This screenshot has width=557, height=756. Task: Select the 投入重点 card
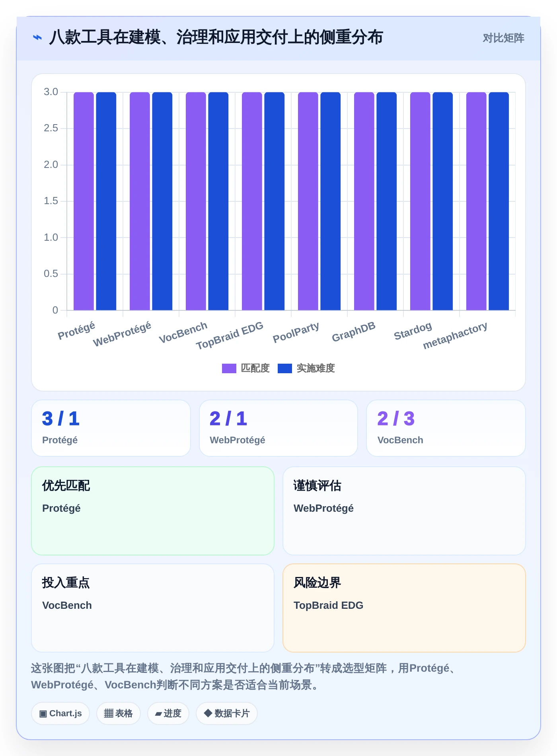153,608
